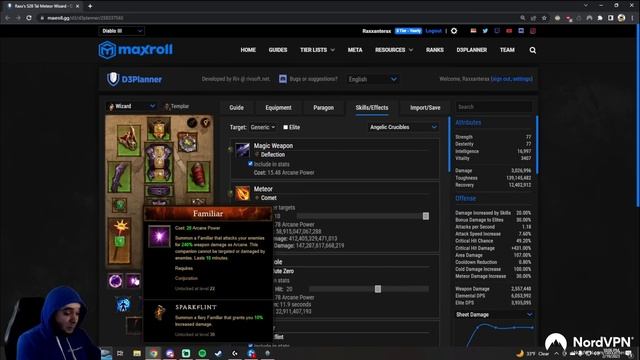Reload the browser page
The width and height of the screenshot is (640, 360).
point(29,18)
